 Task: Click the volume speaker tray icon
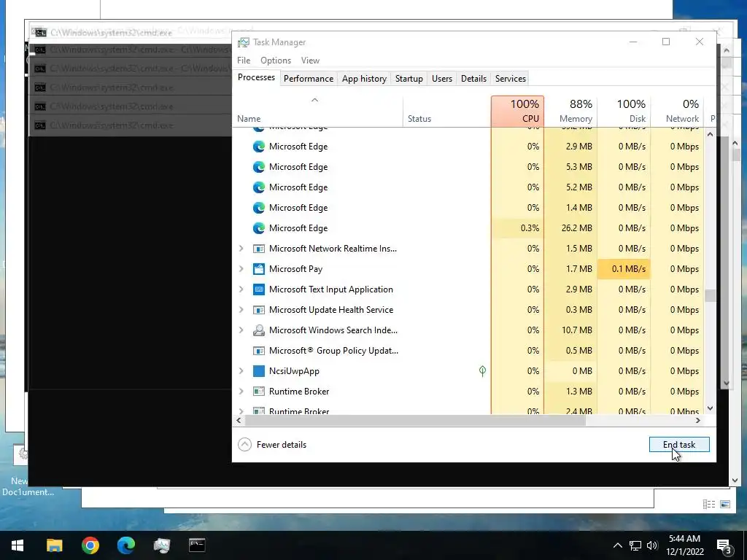(652, 545)
